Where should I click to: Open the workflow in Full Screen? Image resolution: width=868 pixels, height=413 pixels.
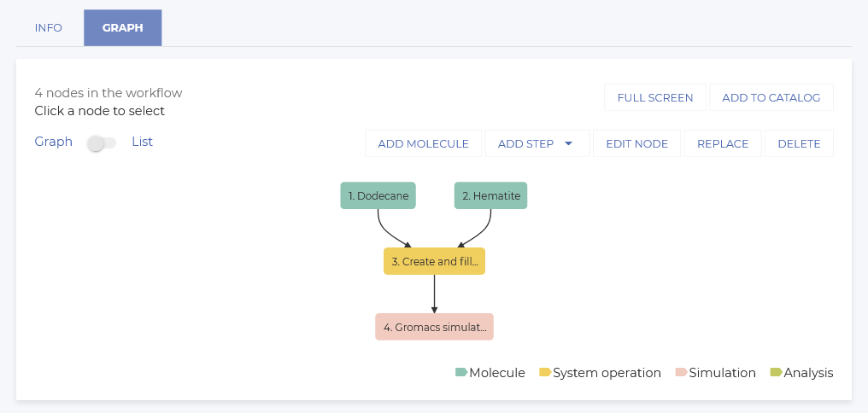point(655,97)
